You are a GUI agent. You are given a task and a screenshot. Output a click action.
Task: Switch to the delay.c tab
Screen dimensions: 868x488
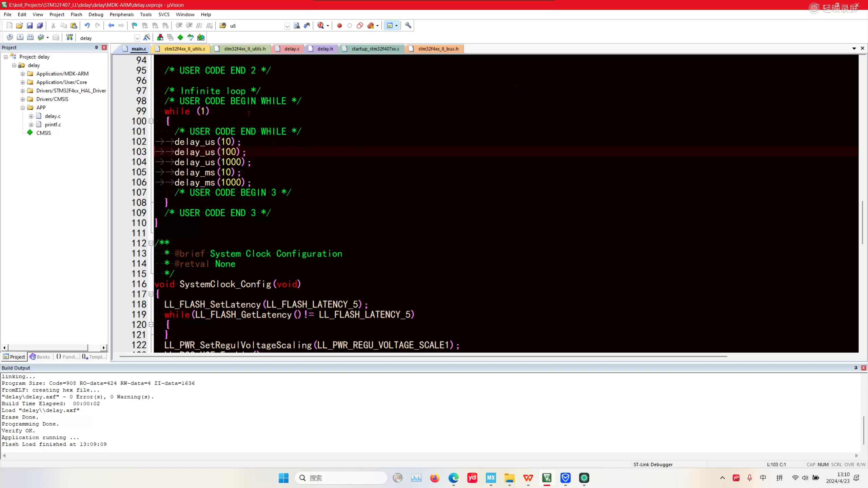point(292,49)
